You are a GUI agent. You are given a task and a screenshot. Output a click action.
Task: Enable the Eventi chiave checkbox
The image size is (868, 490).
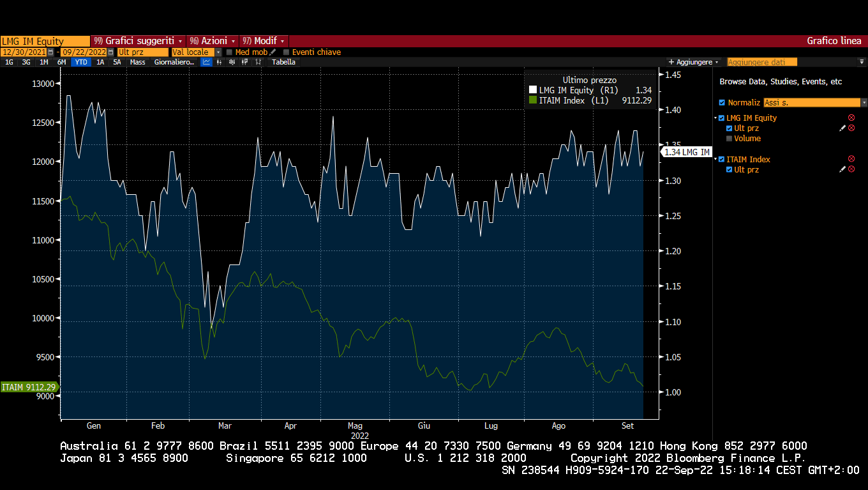[x=286, y=52]
